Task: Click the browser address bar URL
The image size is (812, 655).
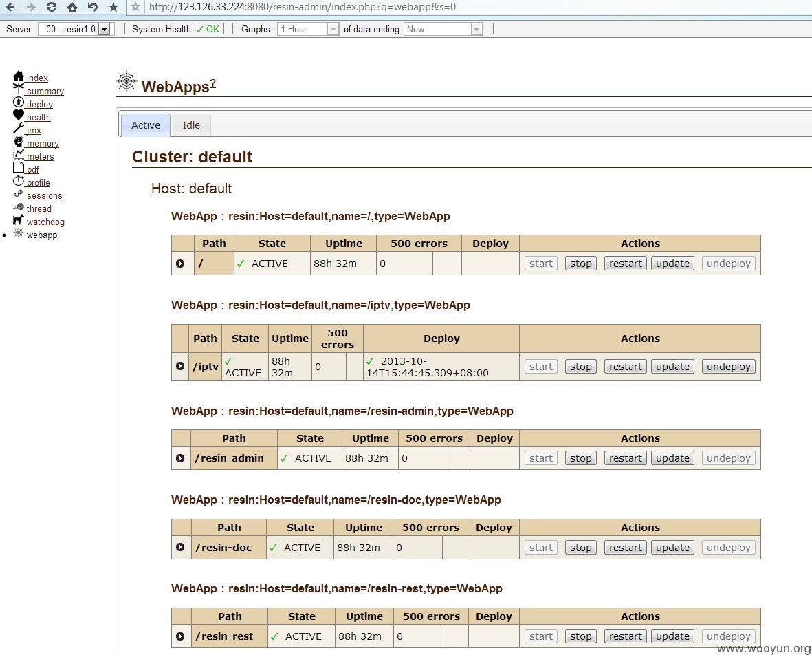Action: click(x=303, y=8)
